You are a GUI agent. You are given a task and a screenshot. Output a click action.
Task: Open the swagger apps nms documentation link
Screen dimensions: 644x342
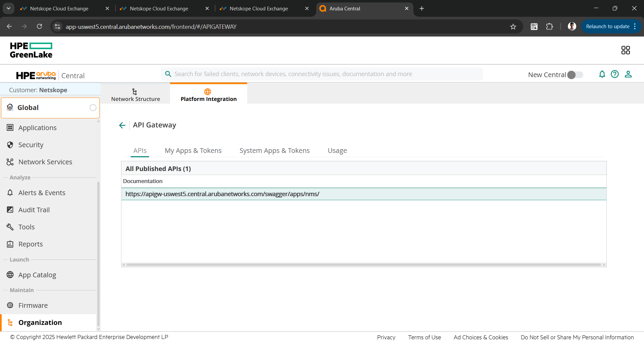(222, 194)
